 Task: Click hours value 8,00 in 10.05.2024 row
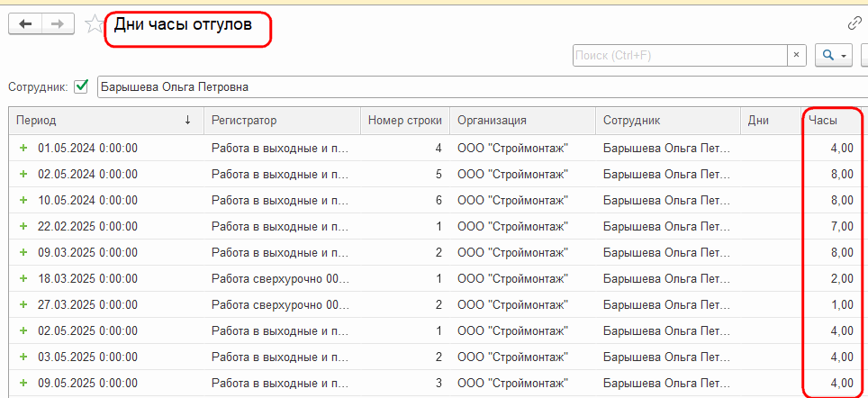tap(842, 200)
